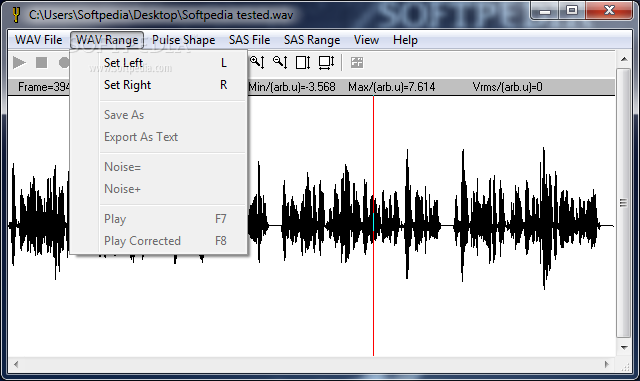Minimize the application window

coord(545,11)
